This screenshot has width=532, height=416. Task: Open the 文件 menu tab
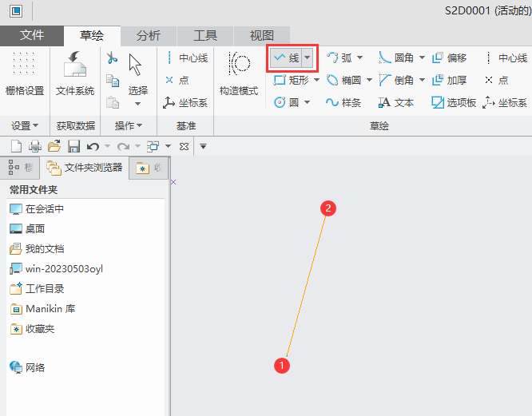(32, 36)
